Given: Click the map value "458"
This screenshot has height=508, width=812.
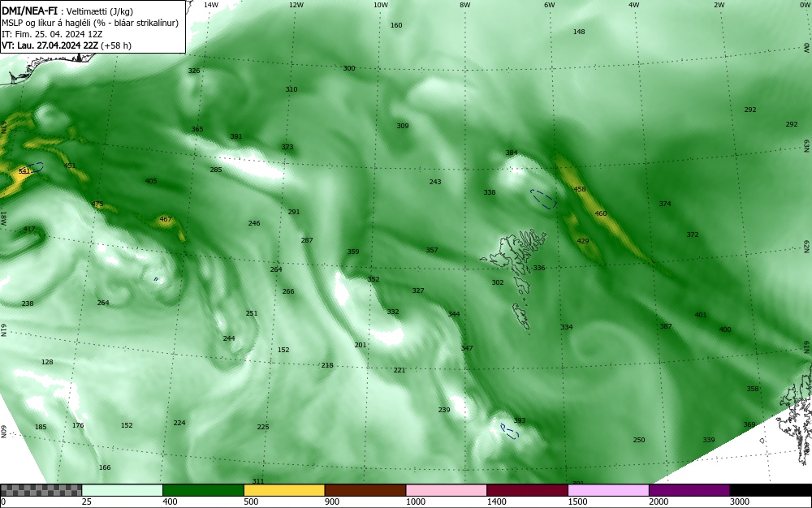Looking at the screenshot, I should pos(580,189).
